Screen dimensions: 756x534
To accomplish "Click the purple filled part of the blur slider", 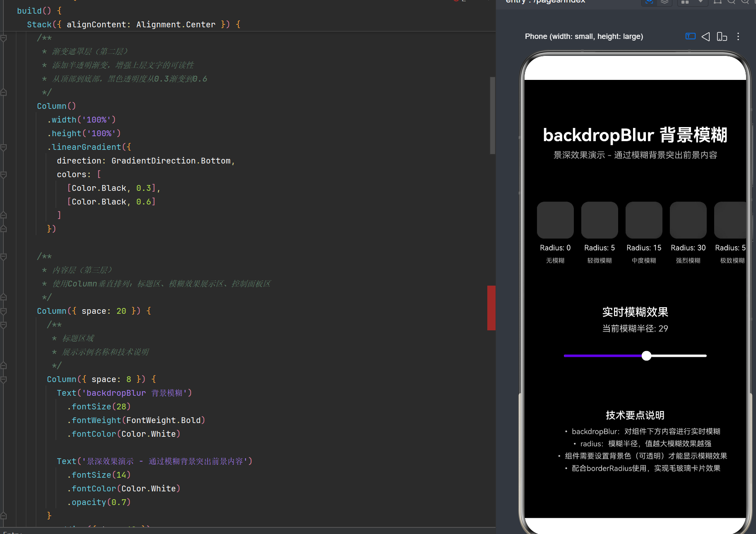I will [602, 356].
